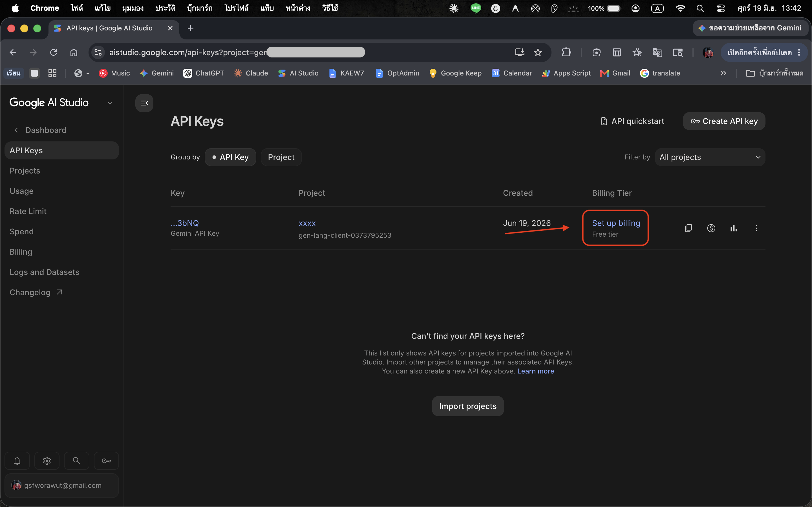Open the settings gear in the sidebar
Viewport: 812px width, 507px height.
(x=47, y=461)
